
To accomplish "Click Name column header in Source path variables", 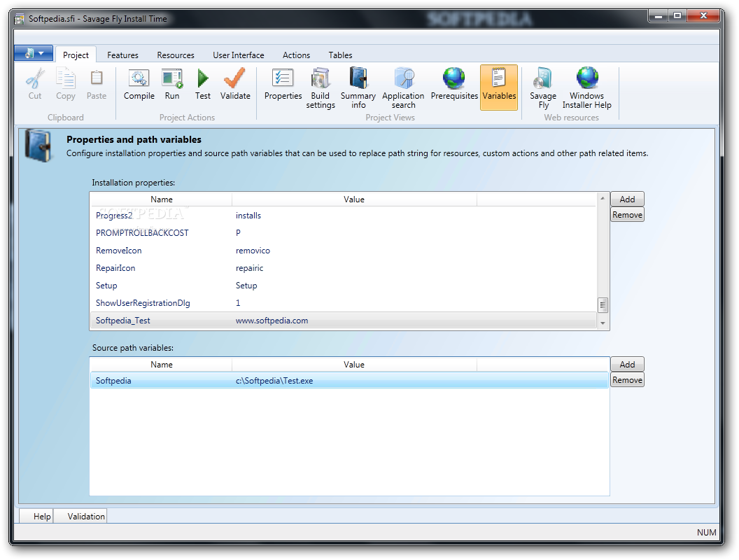I will pos(161,365).
